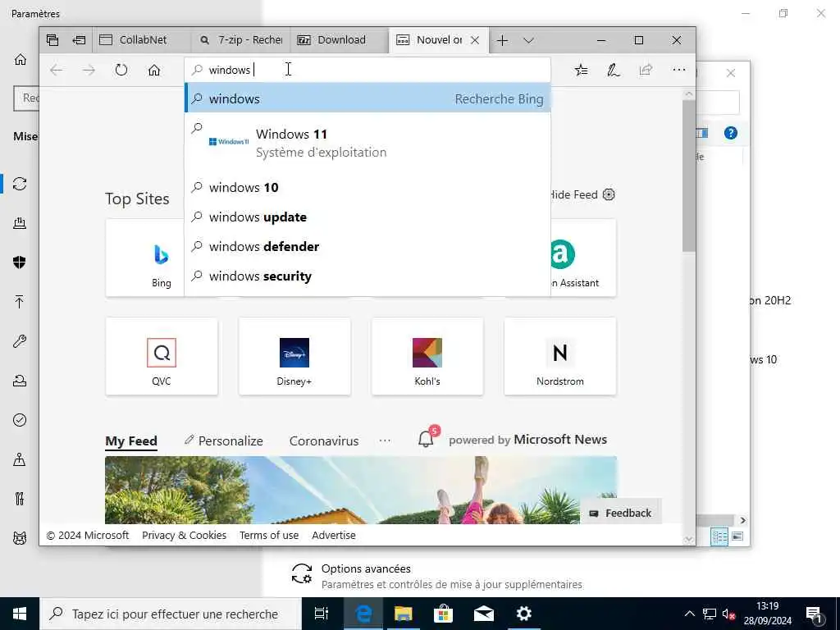Open Privacy & Cookies link
Image resolution: width=840 pixels, height=630 pixels.
tap(185, 535)
